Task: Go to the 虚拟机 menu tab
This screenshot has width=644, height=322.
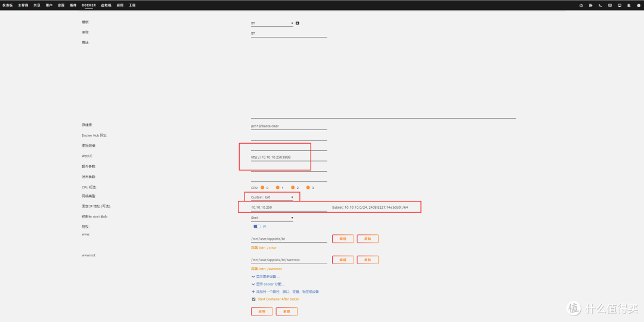Action: click(x=106, y=5)
